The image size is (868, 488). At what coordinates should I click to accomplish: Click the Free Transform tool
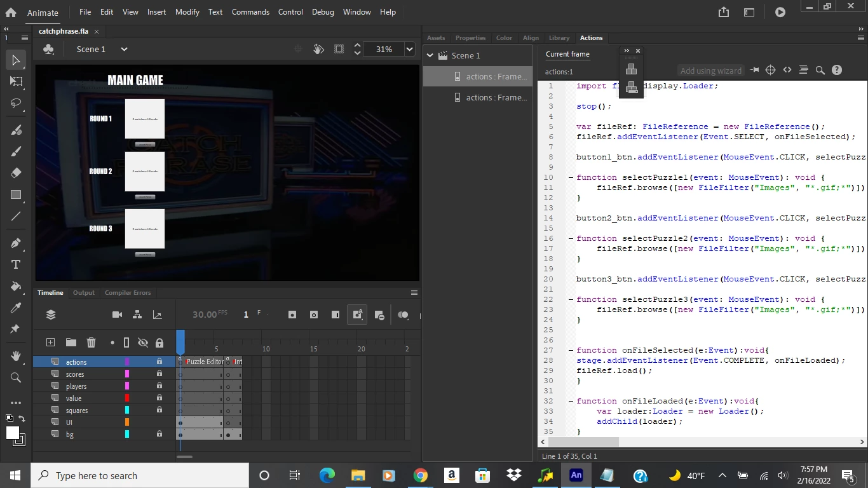tap(16, 81)
